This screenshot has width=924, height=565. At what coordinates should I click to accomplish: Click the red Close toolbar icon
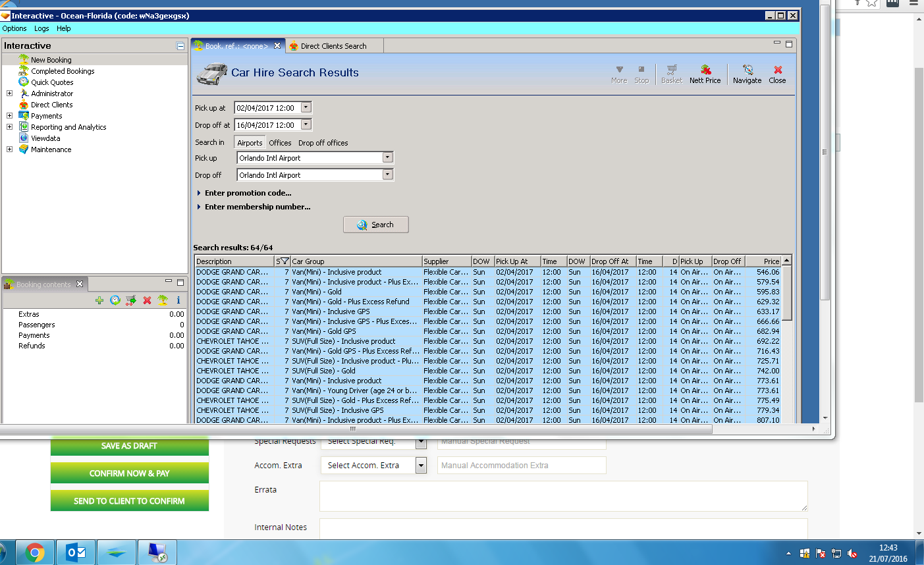coord(777,74)
